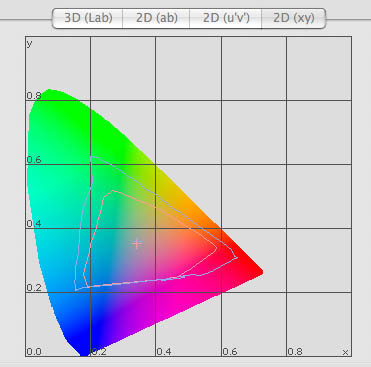Select the 2D (ab) tab
The height and width of the screenshot is (367, 371).
click(156, 18)
